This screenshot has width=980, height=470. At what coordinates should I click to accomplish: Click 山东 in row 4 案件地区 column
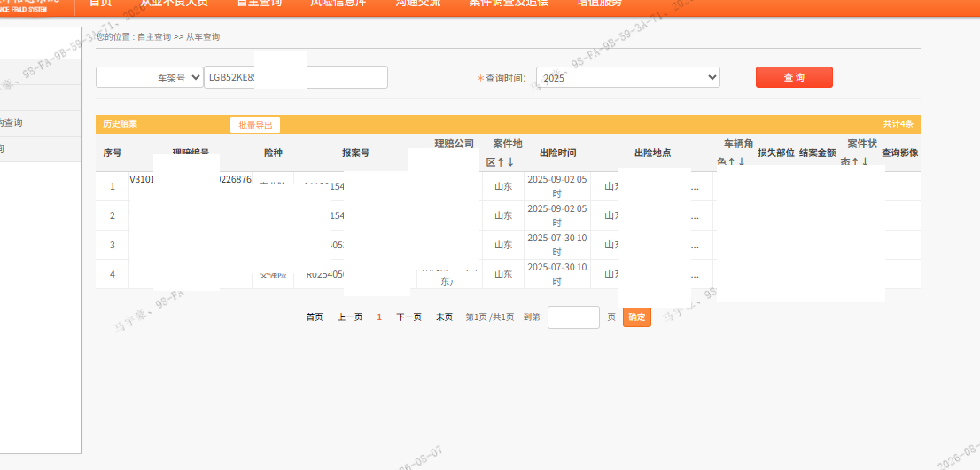coord(503,274)
